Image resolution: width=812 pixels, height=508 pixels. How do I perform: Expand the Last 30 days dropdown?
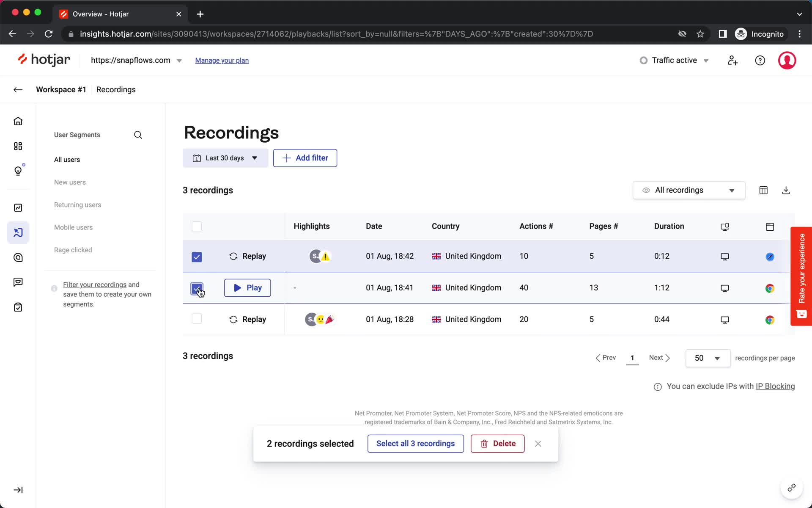225,157
